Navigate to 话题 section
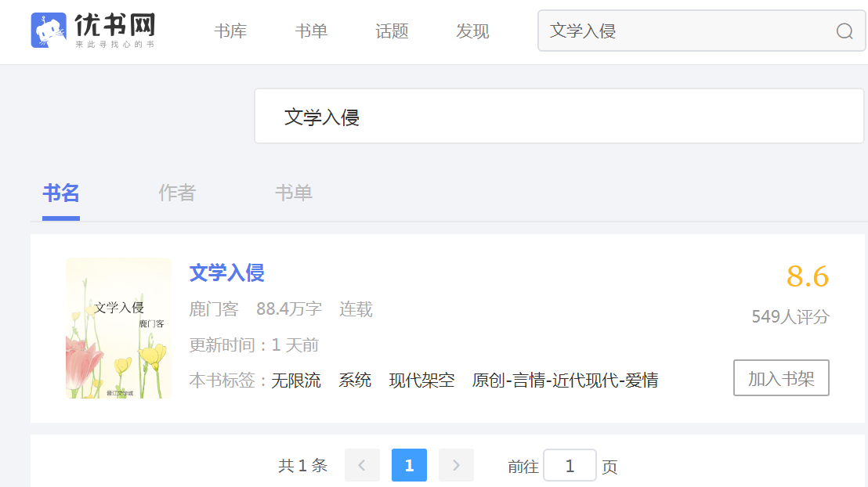This screenshot has height=487, width=868. [x=392, y=31]
